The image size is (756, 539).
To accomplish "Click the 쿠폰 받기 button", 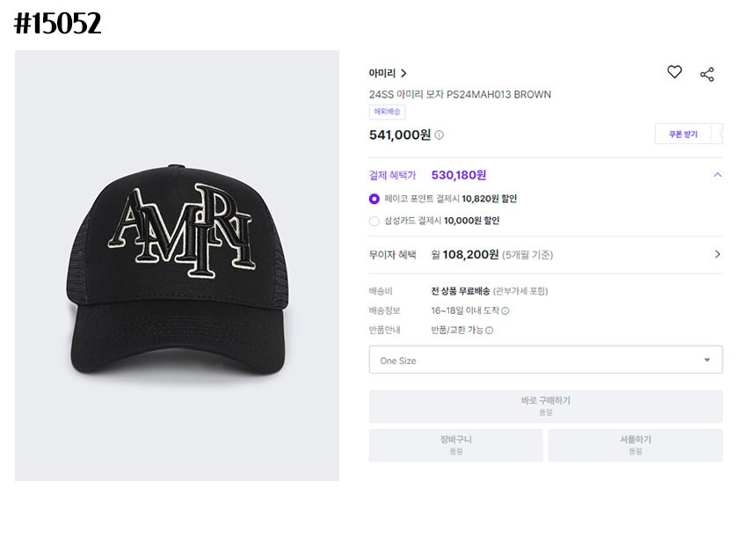I will point(683,135).
